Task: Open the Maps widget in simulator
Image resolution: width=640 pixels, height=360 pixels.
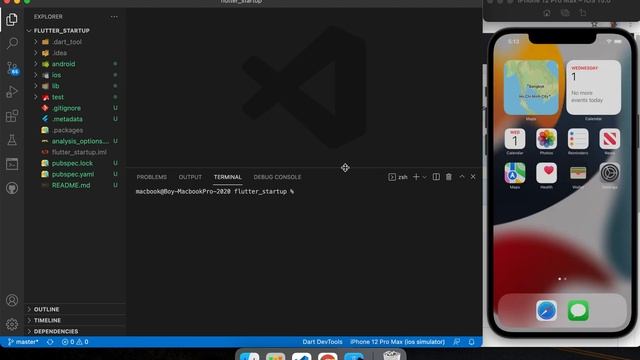Action: coord(531,88)
